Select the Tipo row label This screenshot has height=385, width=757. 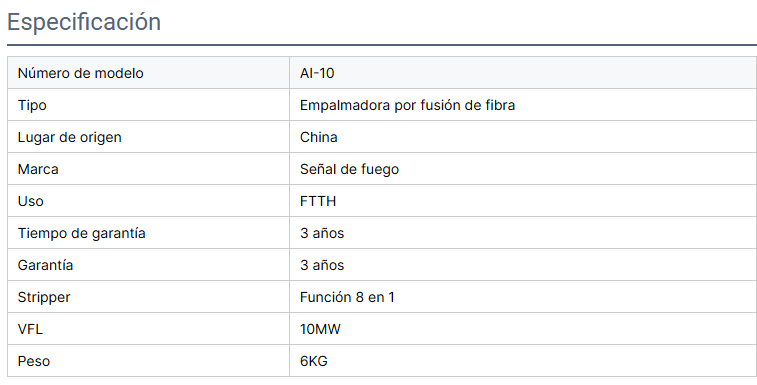(x=32, y=105)
